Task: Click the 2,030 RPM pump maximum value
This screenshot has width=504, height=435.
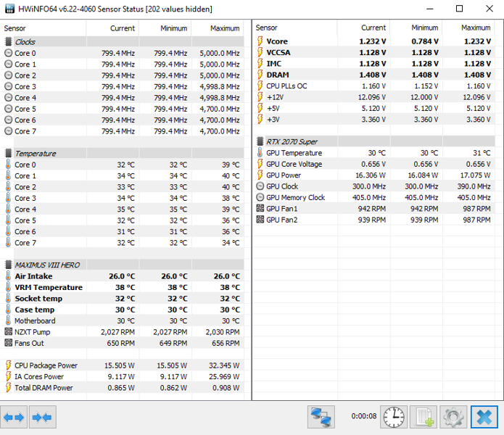Action: (223, 331)
